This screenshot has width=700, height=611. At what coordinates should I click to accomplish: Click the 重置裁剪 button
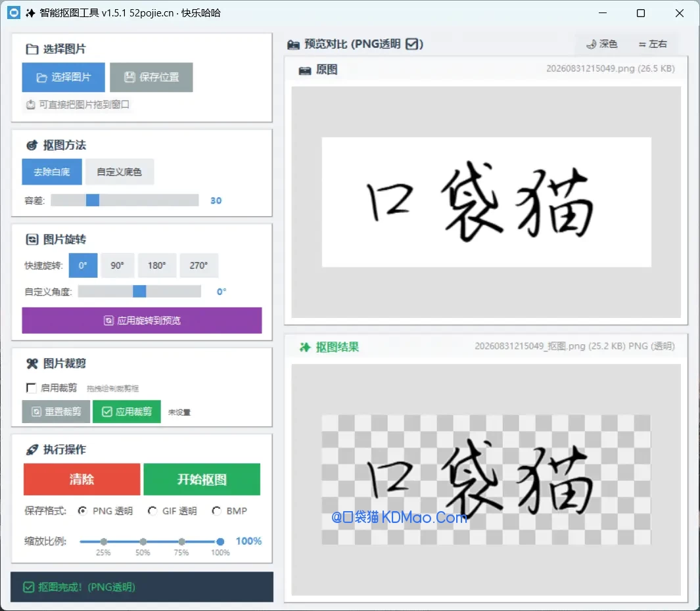[57, 411]
